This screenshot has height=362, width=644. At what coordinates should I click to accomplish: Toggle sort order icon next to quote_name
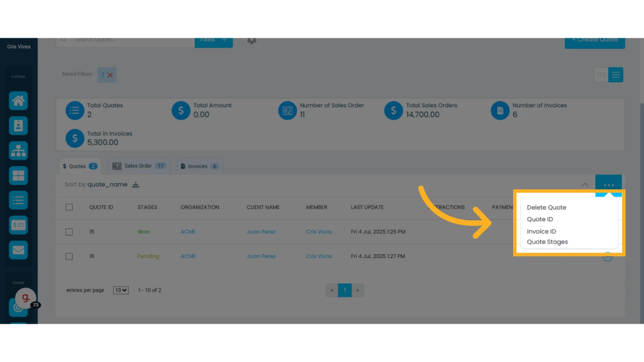(x=135, y=185)
